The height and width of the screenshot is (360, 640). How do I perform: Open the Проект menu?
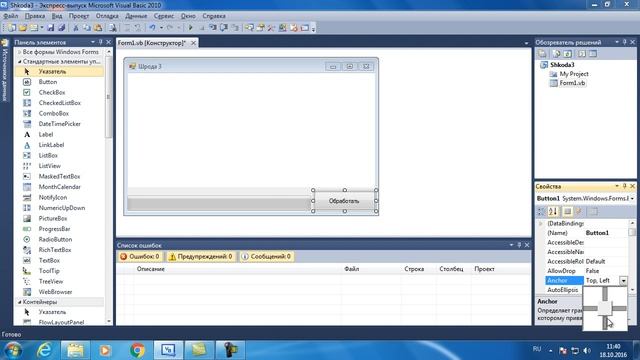(x=79, y=16)
